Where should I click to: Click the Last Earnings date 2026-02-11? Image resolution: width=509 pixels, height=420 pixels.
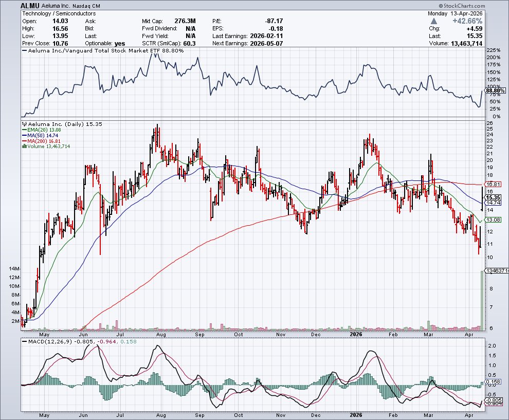point(266,36)
